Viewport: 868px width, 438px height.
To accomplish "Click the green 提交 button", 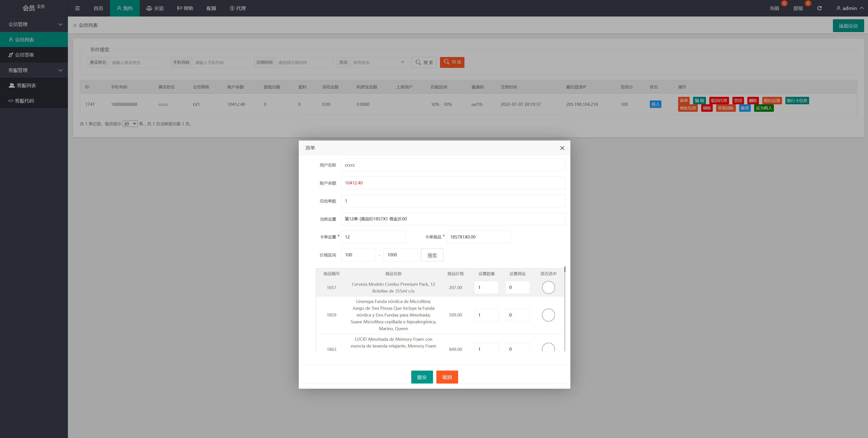I will [421, 377].
